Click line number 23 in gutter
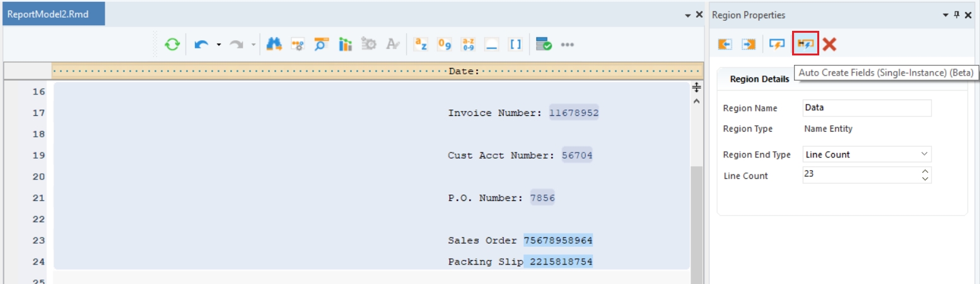 pyautogui.click(x=38, y=241)
